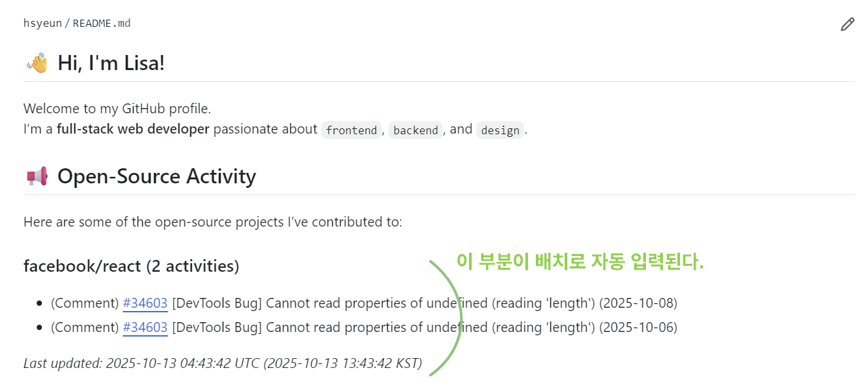This screenshot has height=385, width=868.
Task: Click the design code tag
Action: (x=500, y=130)
